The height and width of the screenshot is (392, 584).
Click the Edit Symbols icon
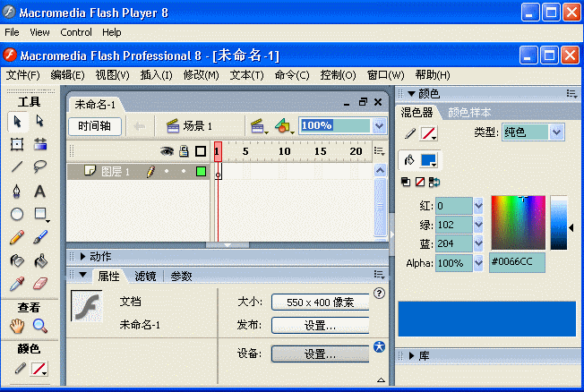pyautogui.click(x=284, y=126)
